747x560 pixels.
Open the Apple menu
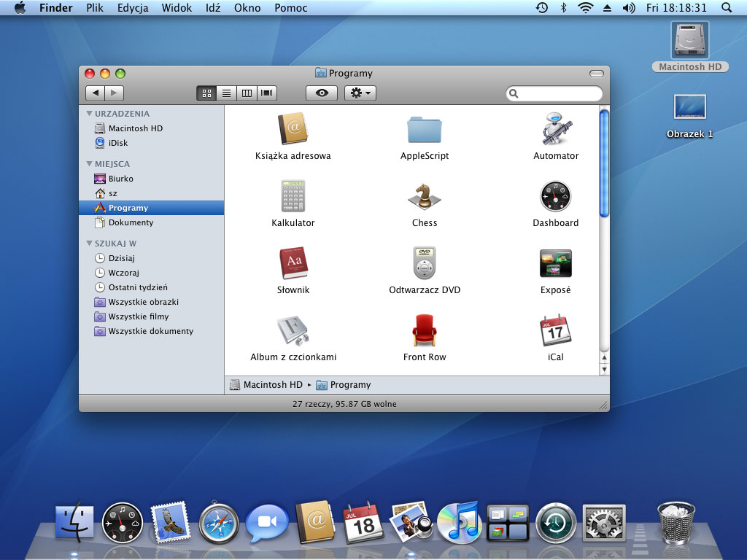click(x=20, y=7)
